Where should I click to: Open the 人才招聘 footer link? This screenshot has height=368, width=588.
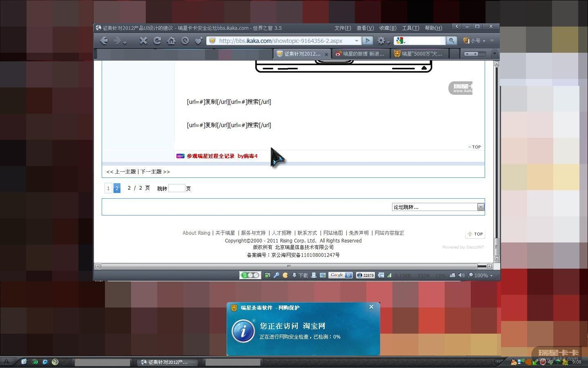(282, 233)
